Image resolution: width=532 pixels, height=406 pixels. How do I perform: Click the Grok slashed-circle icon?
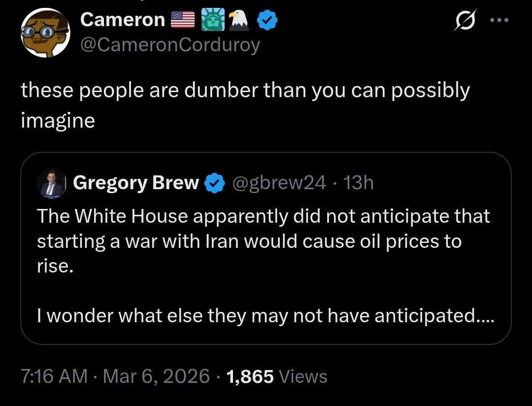point(464,21)
